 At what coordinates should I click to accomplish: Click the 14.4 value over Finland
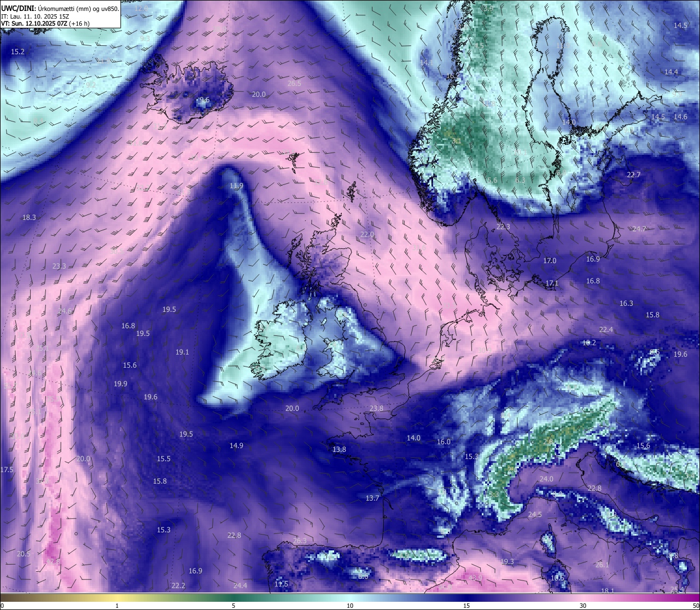click(671, 72)
